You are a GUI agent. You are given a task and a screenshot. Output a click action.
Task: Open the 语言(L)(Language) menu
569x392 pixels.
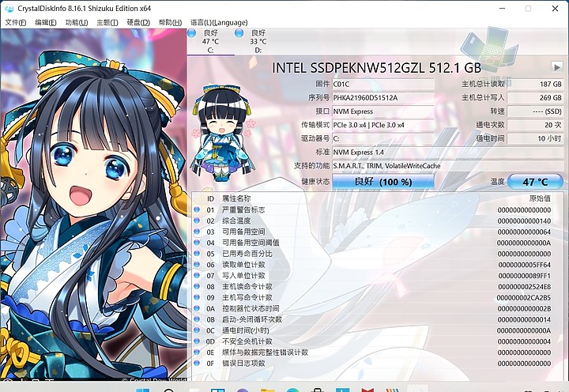[219, 22]
